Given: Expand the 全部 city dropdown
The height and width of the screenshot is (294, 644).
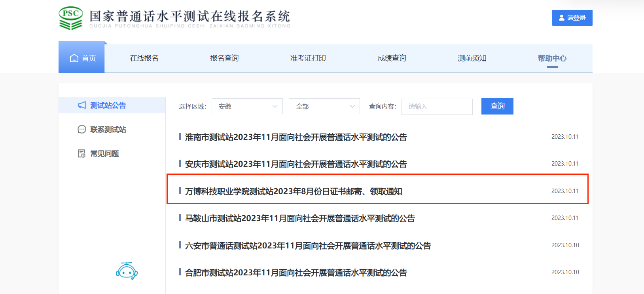Looking at the screenshot, I should (x=324, y=106).
